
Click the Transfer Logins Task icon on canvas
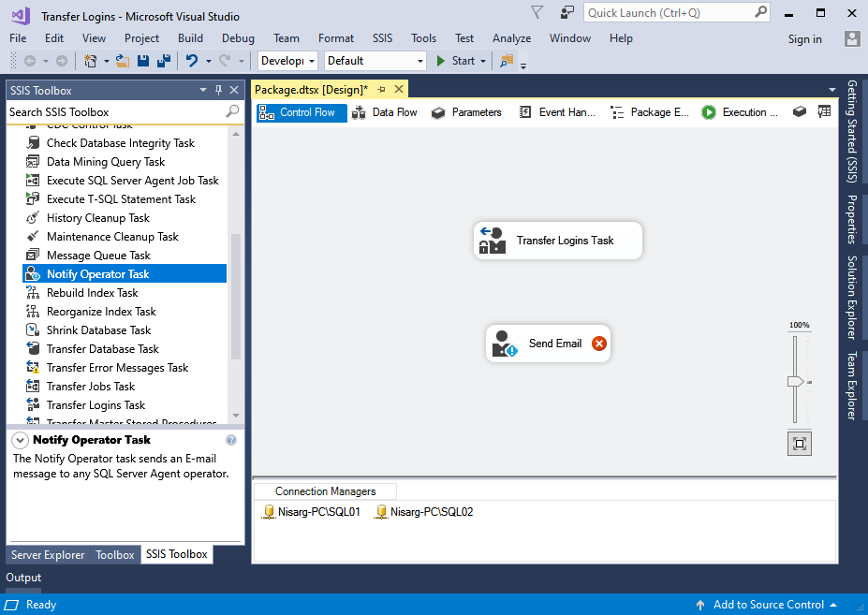coord(493,241)
